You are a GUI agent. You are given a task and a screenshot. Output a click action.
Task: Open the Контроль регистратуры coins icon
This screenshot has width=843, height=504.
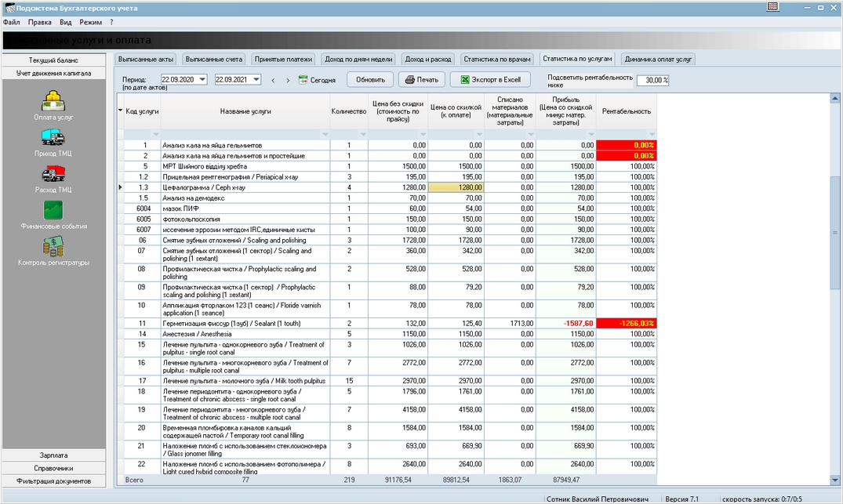53,247
